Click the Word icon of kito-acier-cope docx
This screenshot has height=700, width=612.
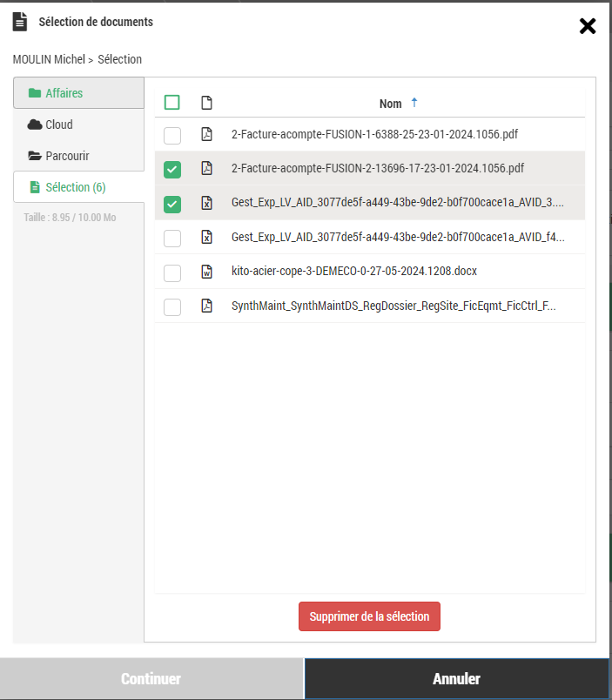click(206, 272)
